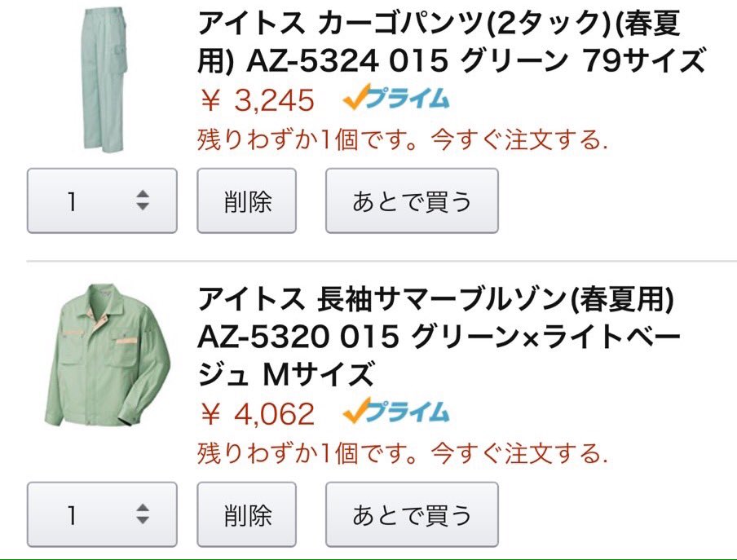Open the green cargo pants product image

tap(104, 80)
